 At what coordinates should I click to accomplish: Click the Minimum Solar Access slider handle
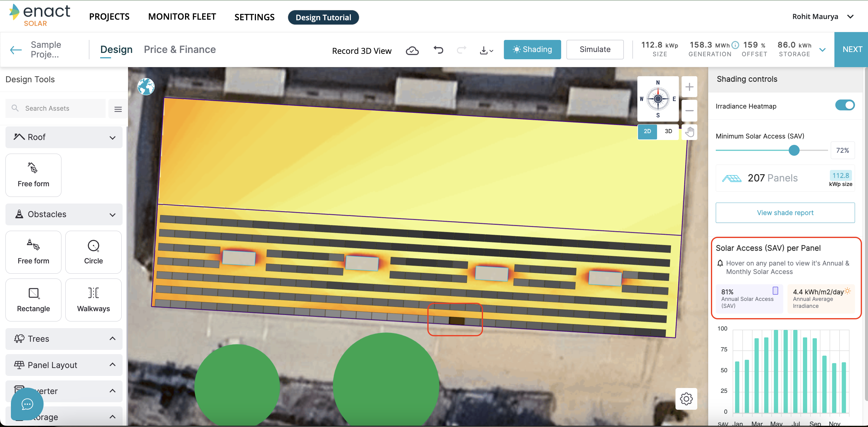(794, 150)
